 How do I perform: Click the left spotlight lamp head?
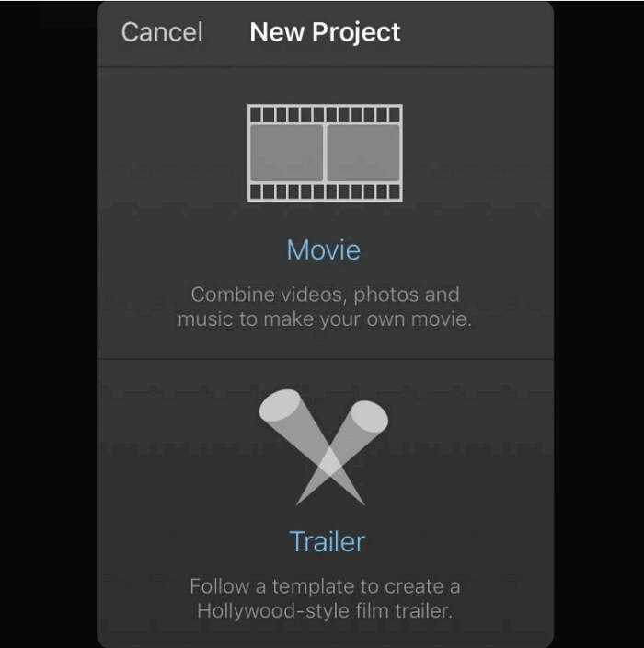(x=281, y=405)
